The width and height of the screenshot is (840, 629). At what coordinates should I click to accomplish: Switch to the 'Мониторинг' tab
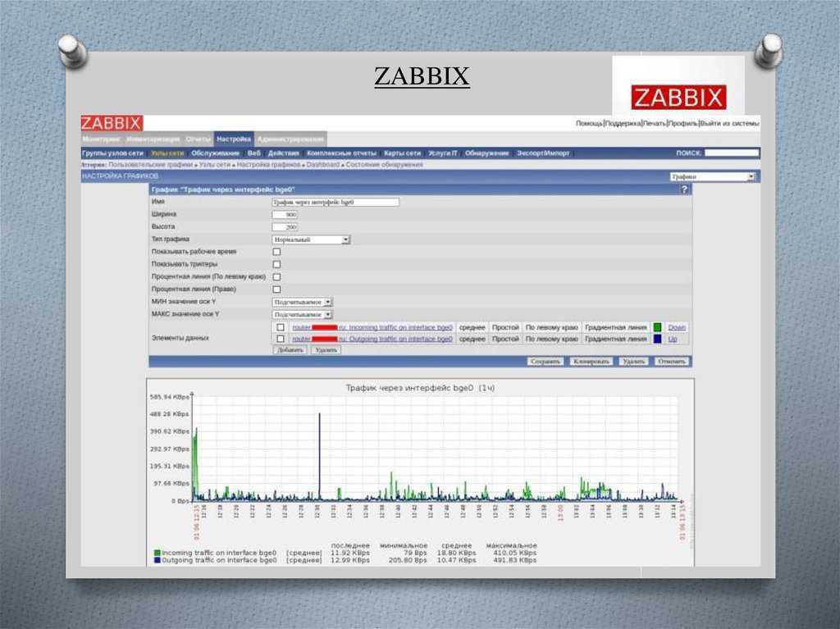(x=102, y=139)
